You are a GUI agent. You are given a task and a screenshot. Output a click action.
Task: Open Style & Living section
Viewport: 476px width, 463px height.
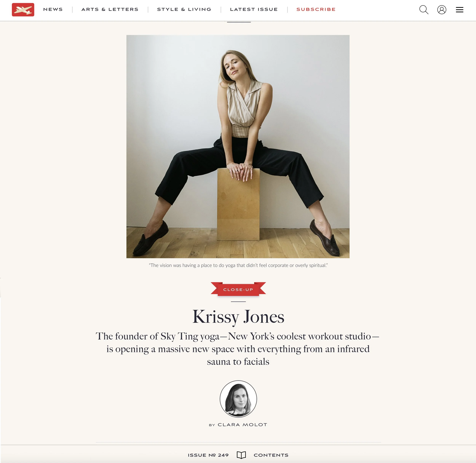coord(184,9)
